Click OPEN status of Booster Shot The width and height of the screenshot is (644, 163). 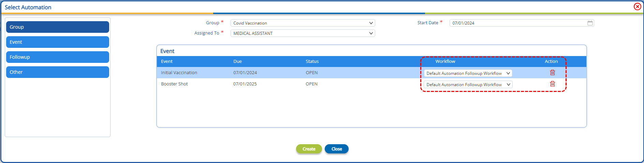[311, 84]
